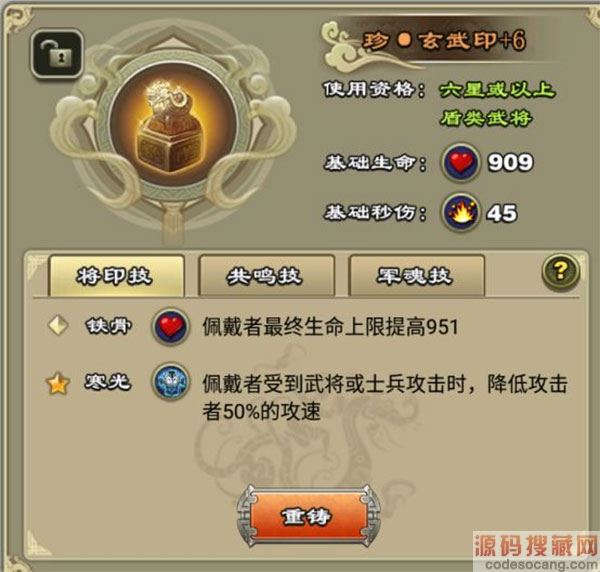Viewport: 600px width, 572px height.
Task: Toggle the unlock padlock icon
Action: coord(57,54)
